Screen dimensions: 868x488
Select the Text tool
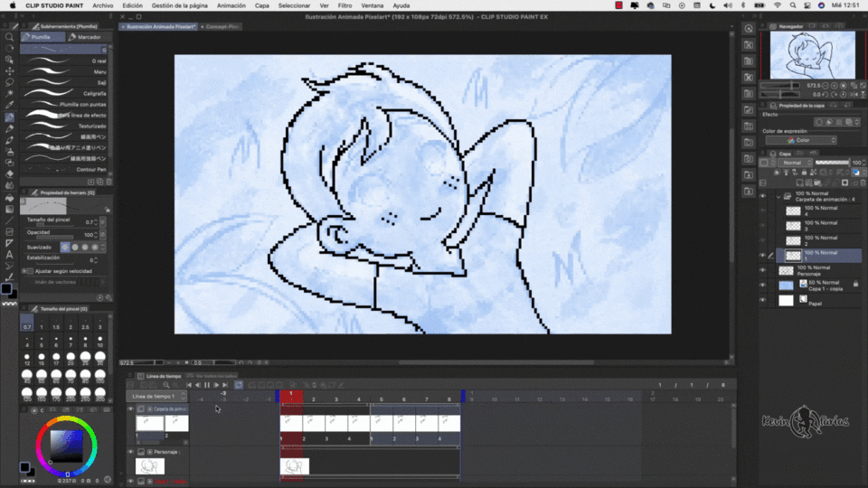[x=9, y=255]
